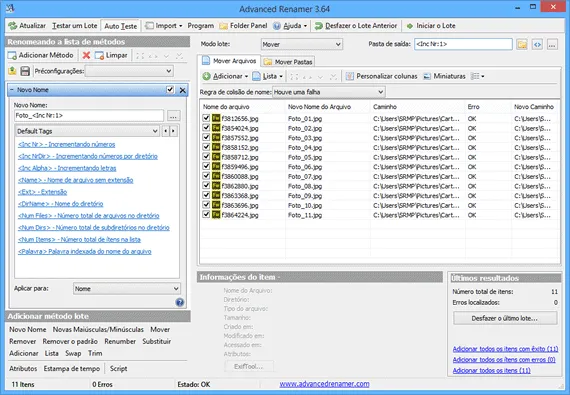This screenshot has width=570, height=395.
Task: Click the save presets floppy disk icon
Action: click(25, 71)
